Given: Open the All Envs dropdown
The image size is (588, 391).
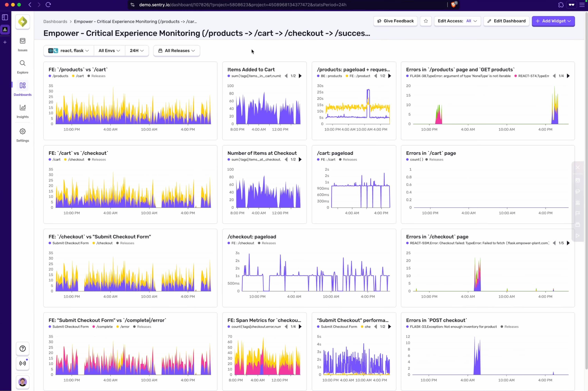Looking at the screenshot, I should point(109,50).
